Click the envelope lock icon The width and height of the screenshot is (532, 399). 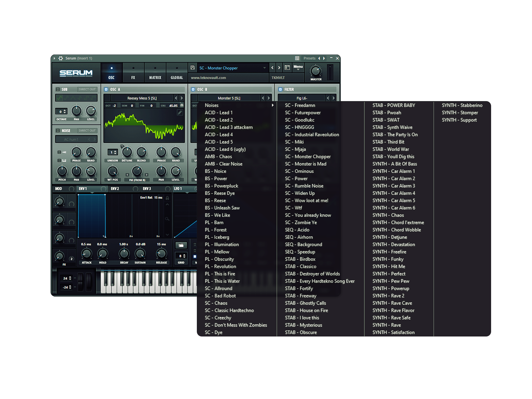pyautogui.click(x=167, y=198)
